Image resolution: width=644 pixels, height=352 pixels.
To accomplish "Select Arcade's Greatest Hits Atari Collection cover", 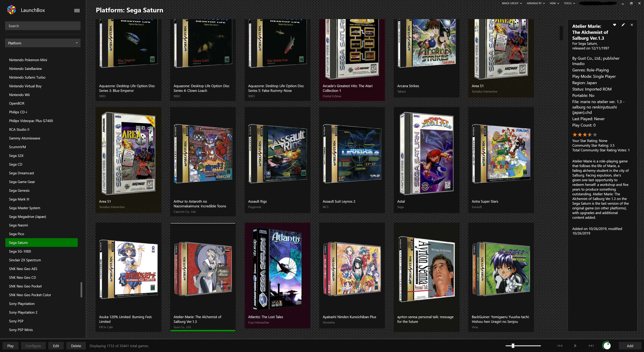I will (x=352, y=49).
